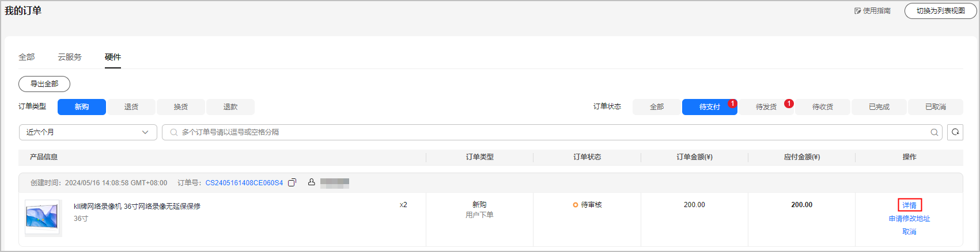
Task: Focus the order number search field
Action: [x=552, y=132]
